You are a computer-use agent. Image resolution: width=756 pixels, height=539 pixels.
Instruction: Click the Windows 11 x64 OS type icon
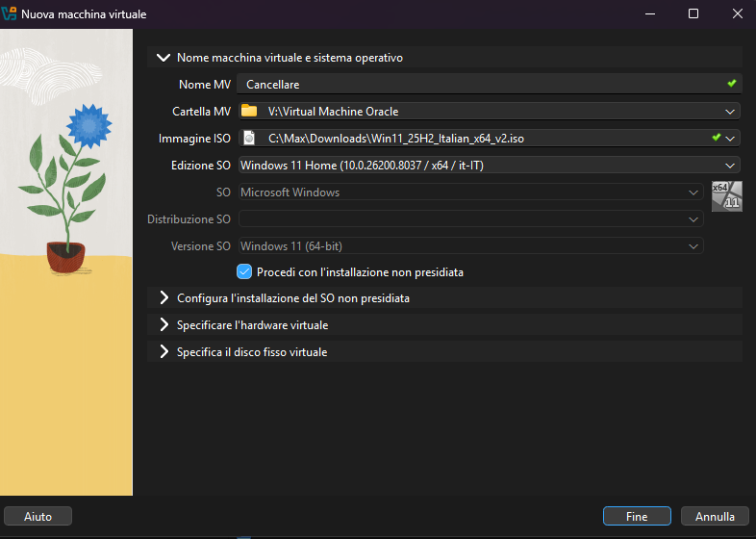tap(726, 196)
